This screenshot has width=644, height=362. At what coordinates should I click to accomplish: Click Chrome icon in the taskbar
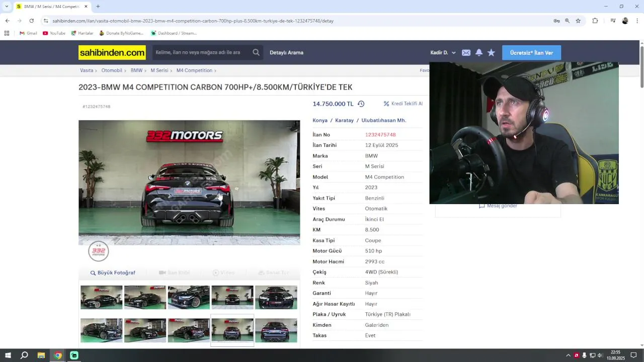click(58, 355)
